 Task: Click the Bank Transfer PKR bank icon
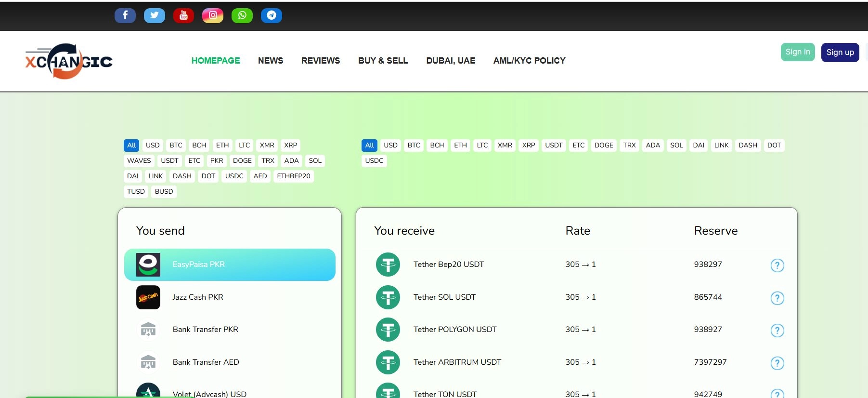coord(148,330)
